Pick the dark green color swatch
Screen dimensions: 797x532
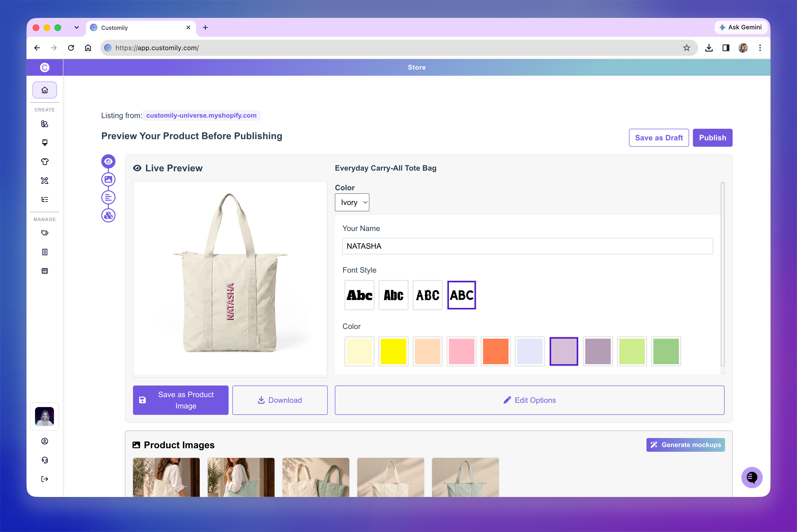[666, 351]
